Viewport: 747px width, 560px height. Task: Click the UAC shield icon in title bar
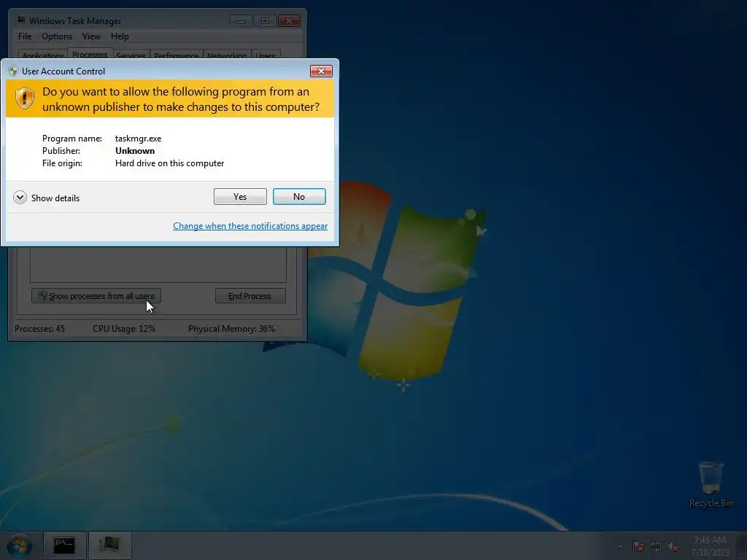[x=13, y=71]
